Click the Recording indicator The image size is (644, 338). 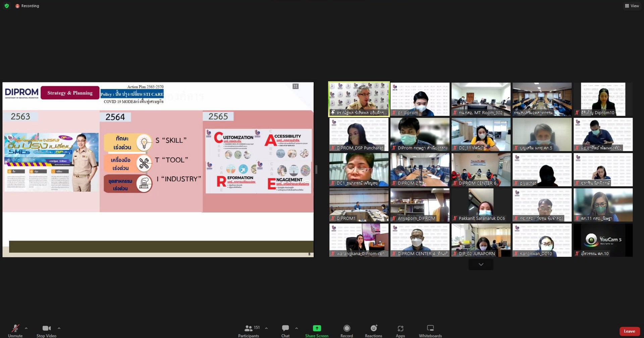(27, 6)
